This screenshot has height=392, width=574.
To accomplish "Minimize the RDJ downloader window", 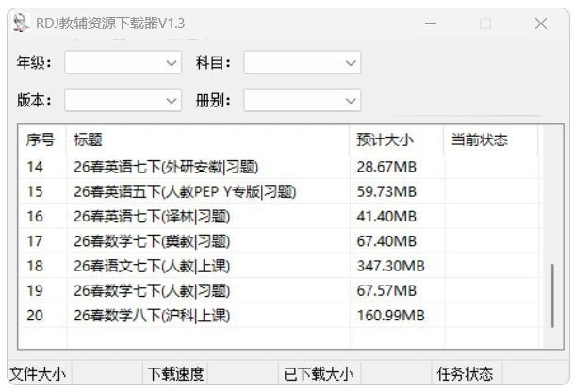I will 431,24.
